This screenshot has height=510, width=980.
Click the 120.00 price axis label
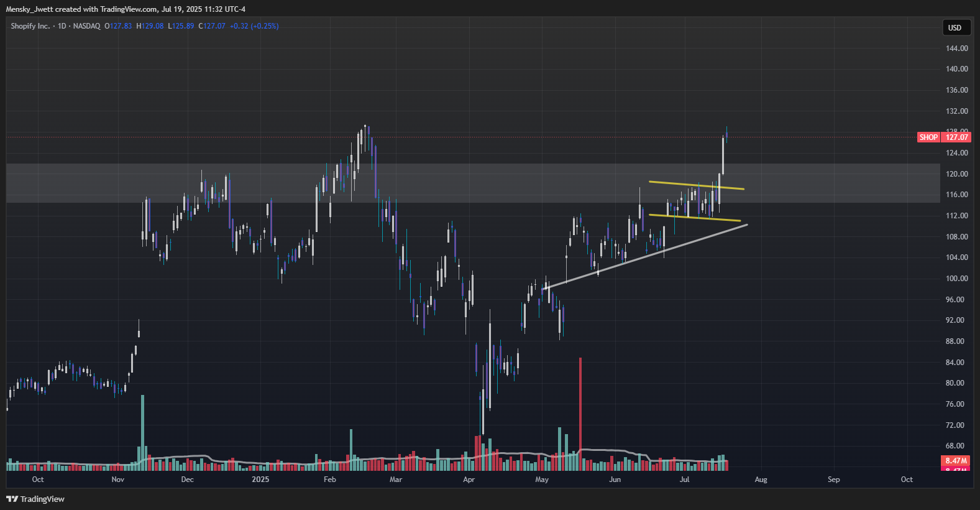tap(956, 174)
